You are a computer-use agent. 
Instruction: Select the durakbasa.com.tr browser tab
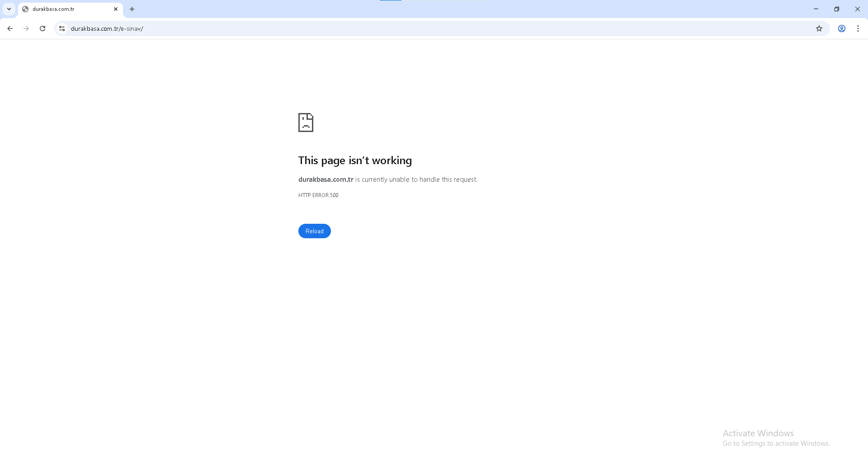pos(63,9)
